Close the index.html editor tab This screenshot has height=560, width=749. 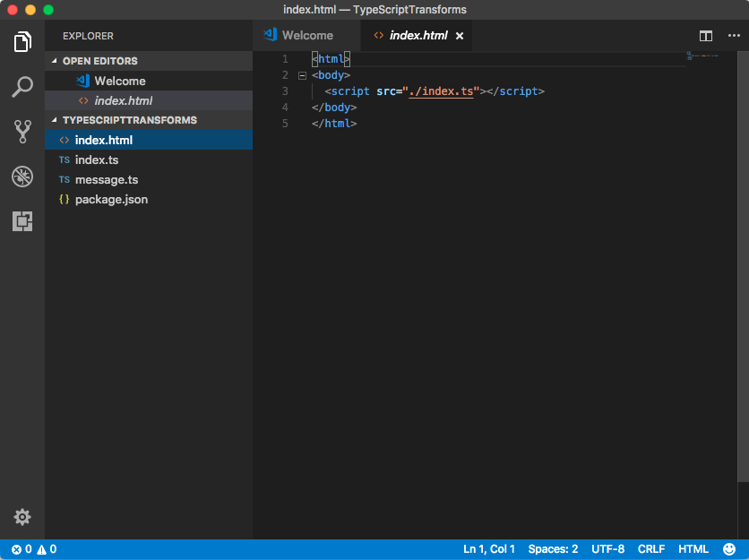coord(460,36)
